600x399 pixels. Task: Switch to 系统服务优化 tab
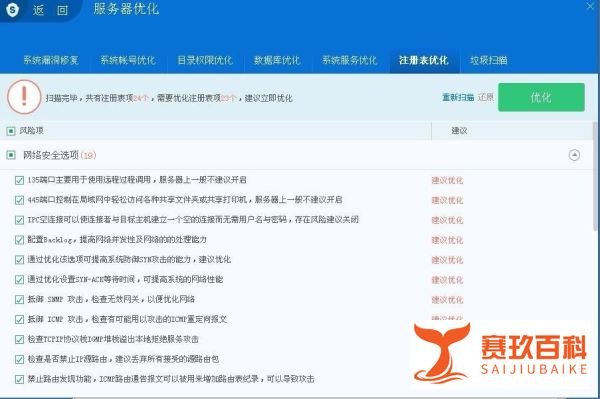[350, 60]
